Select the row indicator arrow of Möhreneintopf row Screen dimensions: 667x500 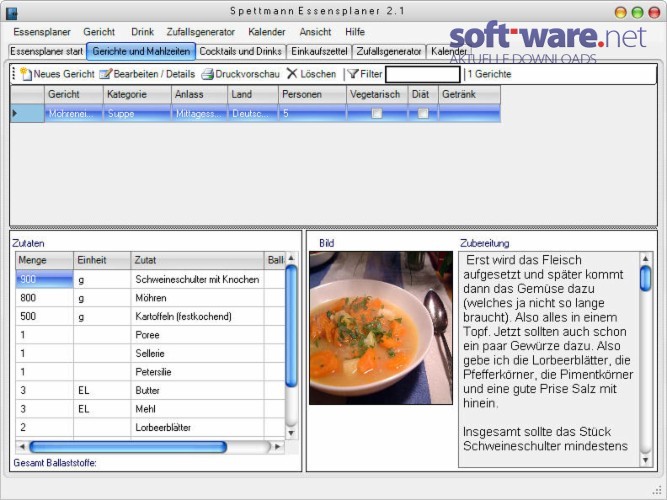(15, 113)
